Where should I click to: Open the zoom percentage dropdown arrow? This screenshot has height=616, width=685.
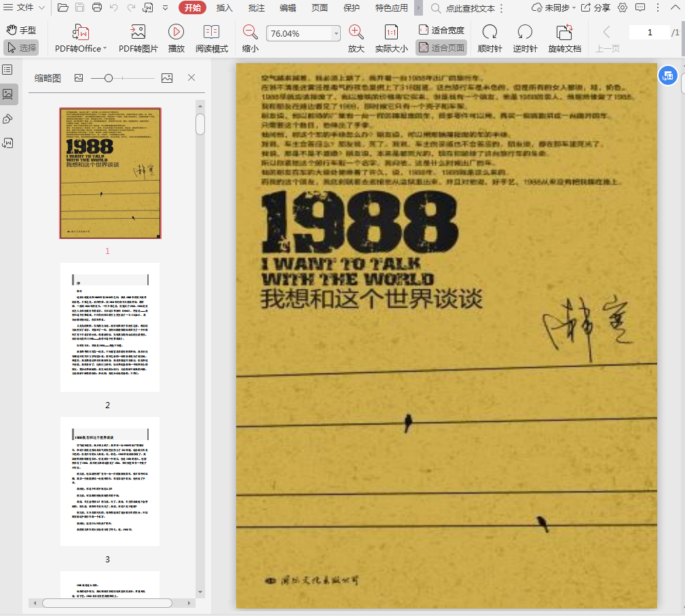336,33
